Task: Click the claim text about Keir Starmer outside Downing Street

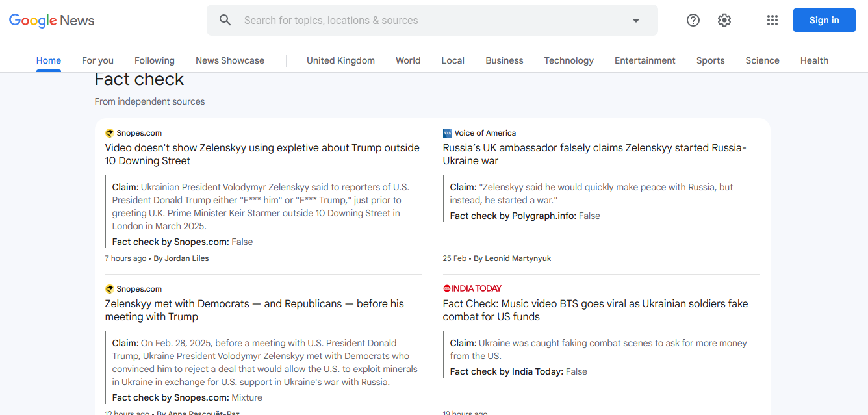Action: coord(261,207)
